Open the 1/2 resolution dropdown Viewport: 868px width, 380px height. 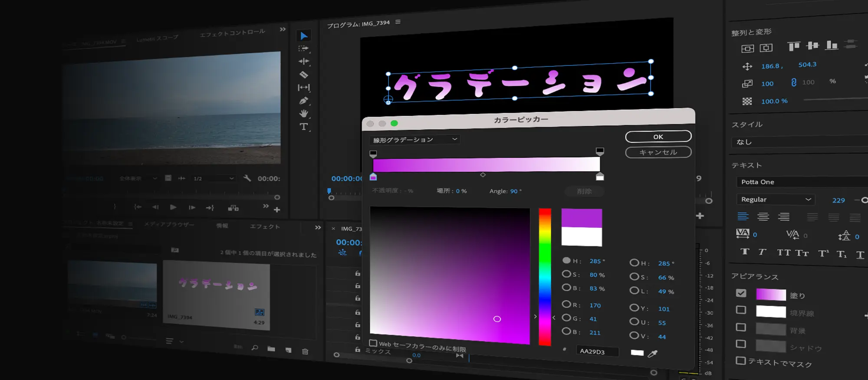click(x=214, y=178)
